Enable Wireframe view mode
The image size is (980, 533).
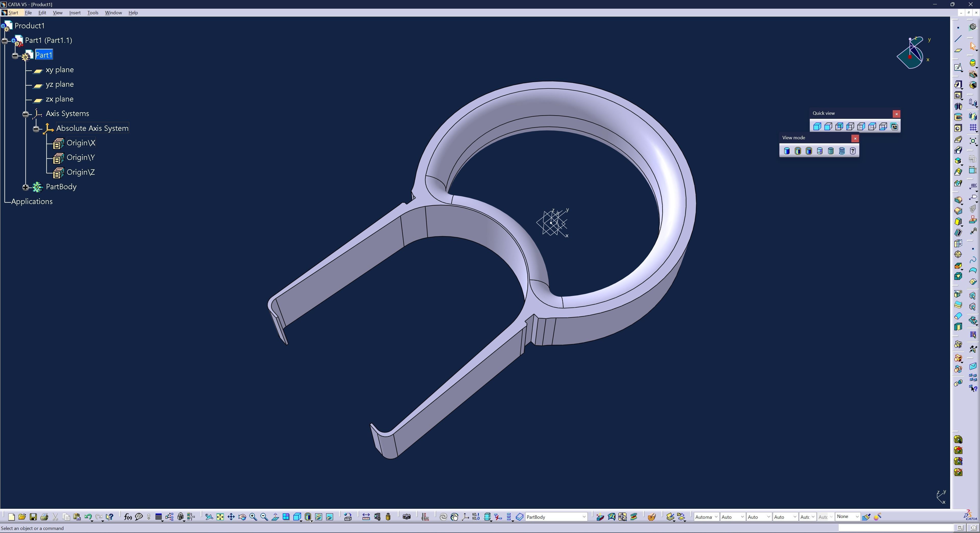(x=841, y=151)
